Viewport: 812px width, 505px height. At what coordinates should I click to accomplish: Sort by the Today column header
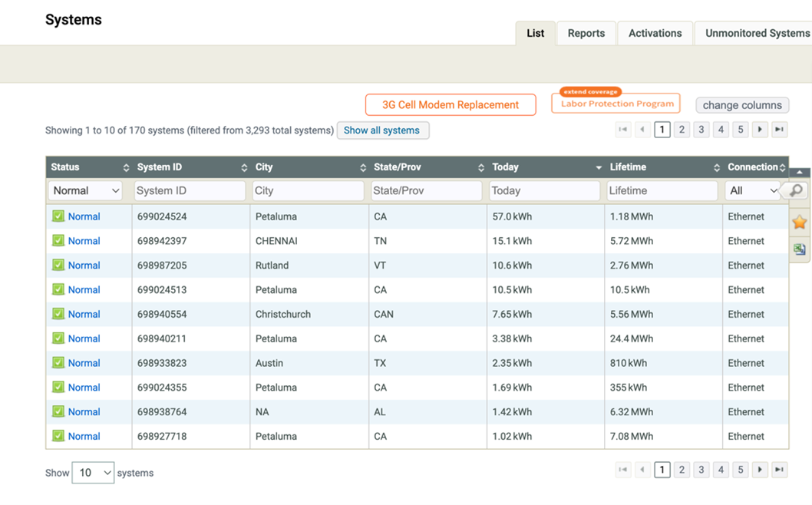click(546, 167)
